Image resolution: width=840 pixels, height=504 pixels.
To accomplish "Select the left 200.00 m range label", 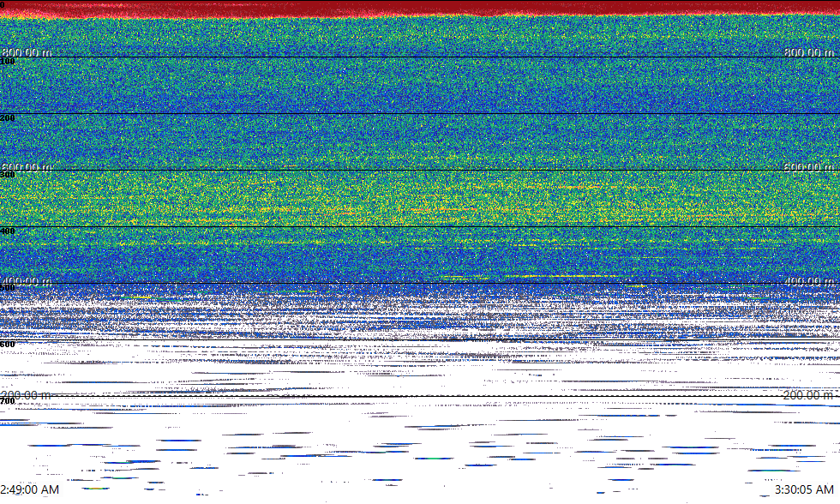I will coord(27,395).
